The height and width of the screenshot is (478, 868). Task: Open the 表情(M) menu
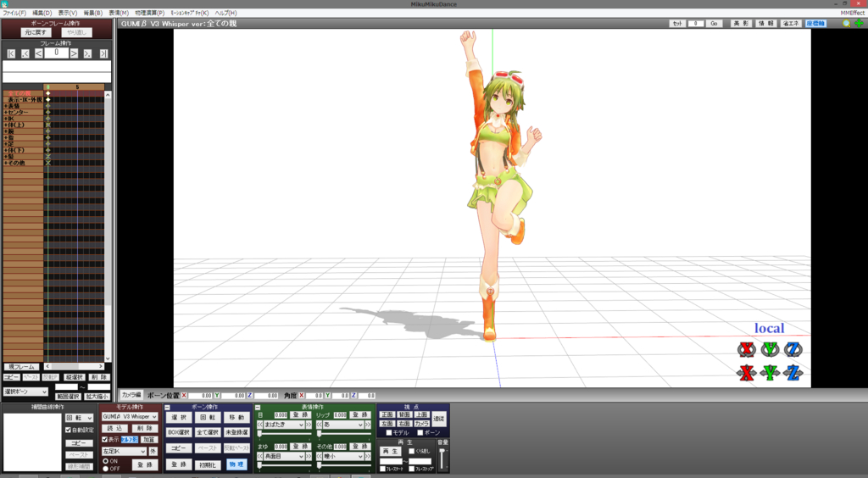point(119,13)
